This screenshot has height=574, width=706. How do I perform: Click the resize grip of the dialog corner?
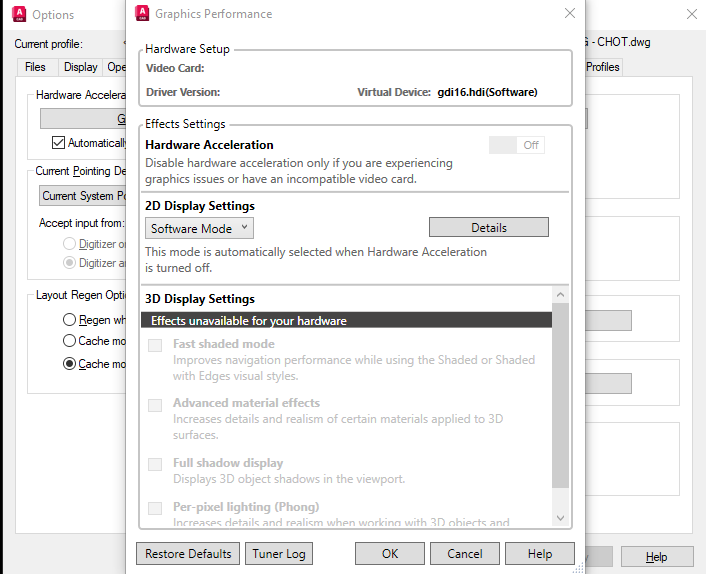pos(578,568)
